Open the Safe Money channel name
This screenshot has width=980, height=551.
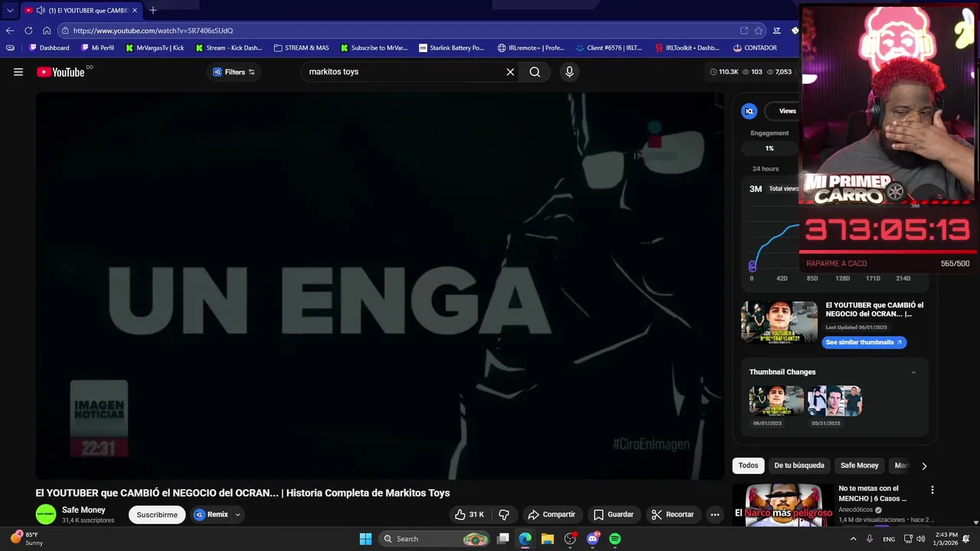pyautogui.click(x=83, y=510)
